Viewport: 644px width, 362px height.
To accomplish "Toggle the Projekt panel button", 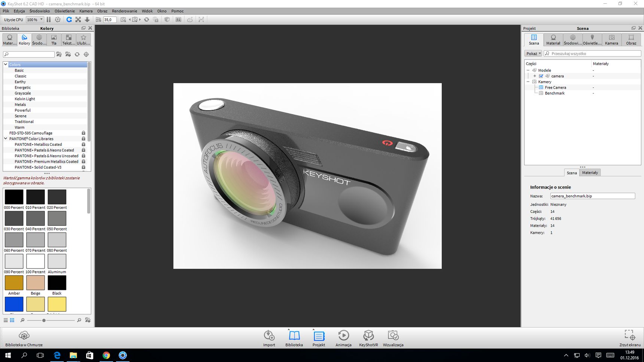I will [x=319, y=338].
